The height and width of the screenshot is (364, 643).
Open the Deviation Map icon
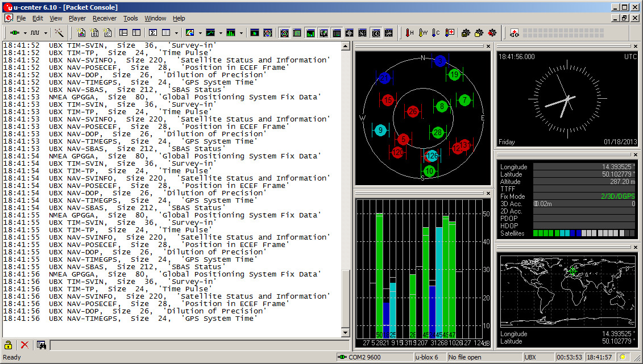pyautogui.click(x=255, y=33)
